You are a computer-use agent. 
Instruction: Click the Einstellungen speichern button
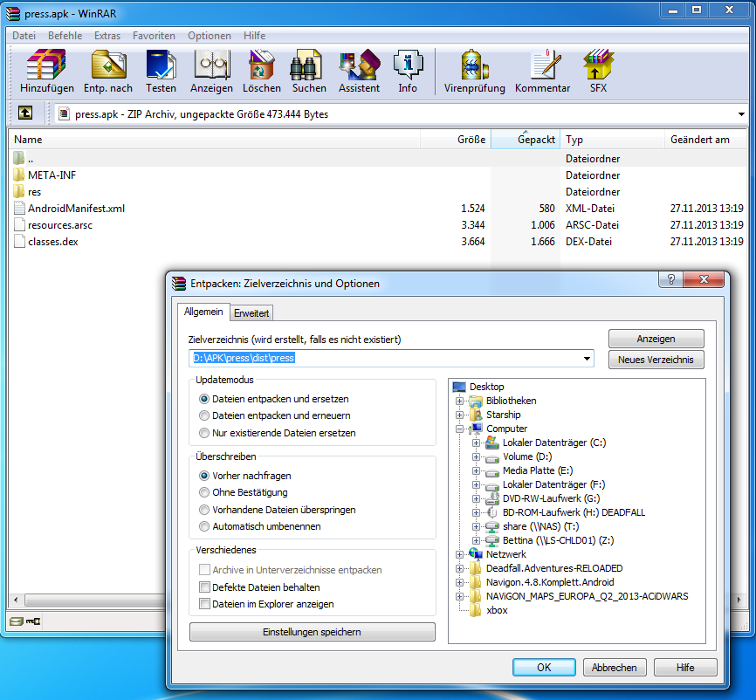tap(312, 632)
